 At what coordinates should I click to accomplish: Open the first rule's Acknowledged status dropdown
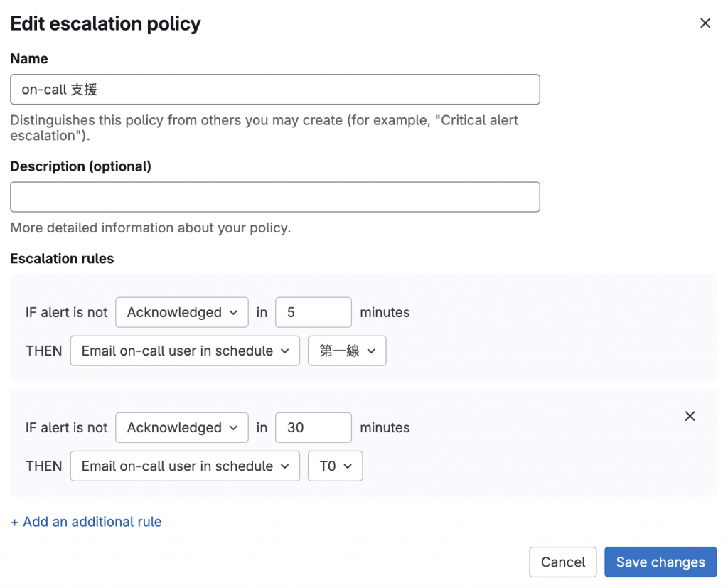coord(182,312)
